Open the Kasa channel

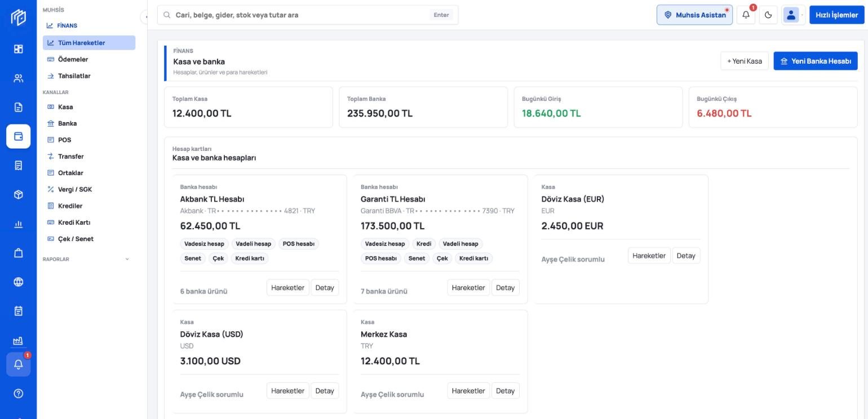[89, 107]
